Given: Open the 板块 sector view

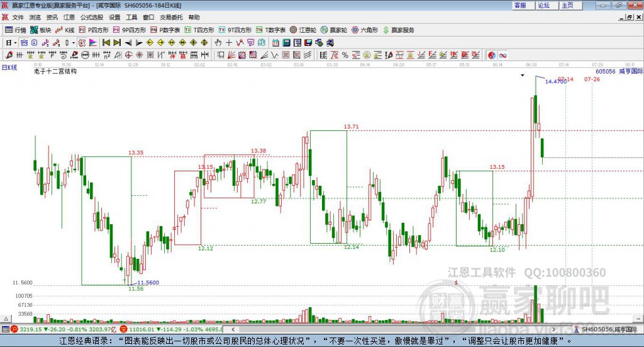Looking at the screenshot, I should click(x=40, y=30).
